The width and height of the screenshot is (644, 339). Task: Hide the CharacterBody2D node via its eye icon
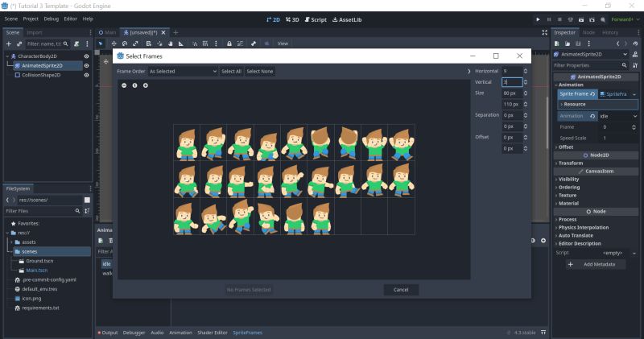(x=86, y=56)
